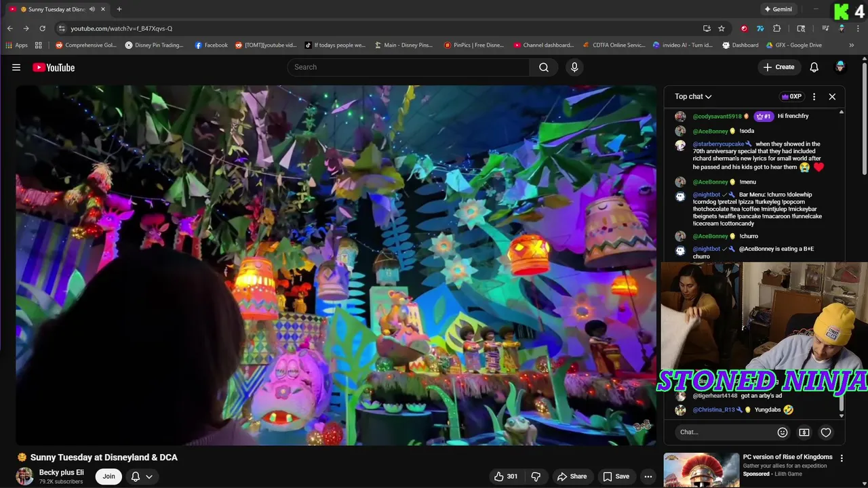Image resolution: width=868 pixels, height=488 pixels.
Task: Click the Super Chat dollar icon
Action: 804,432
